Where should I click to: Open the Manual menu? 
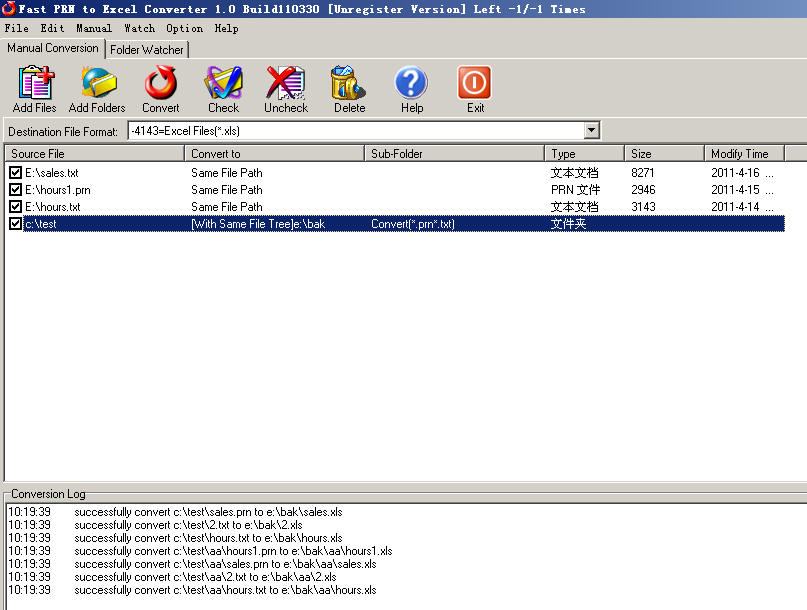tap(94, 28)
